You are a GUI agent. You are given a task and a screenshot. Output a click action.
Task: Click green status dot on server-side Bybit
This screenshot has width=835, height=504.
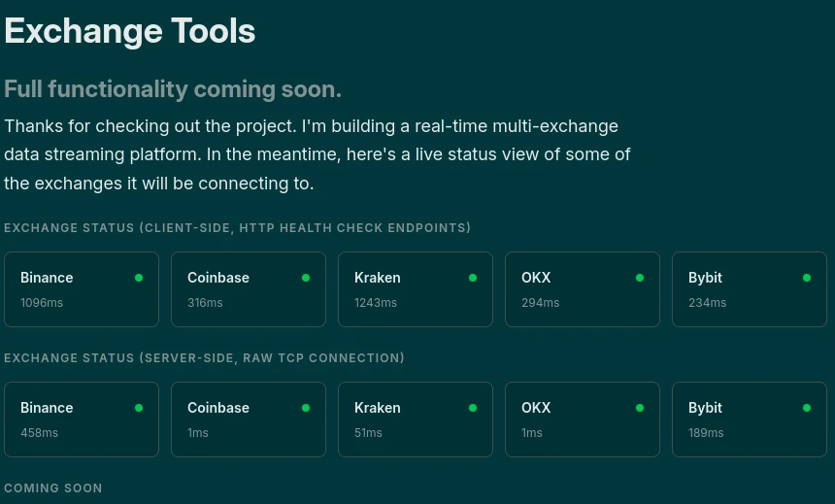tap(807, 408)
